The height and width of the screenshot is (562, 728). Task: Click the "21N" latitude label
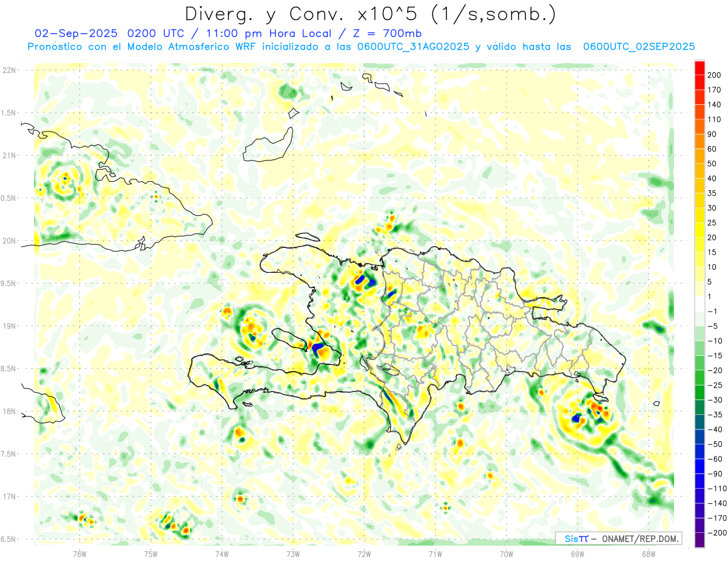click(9, 155)
